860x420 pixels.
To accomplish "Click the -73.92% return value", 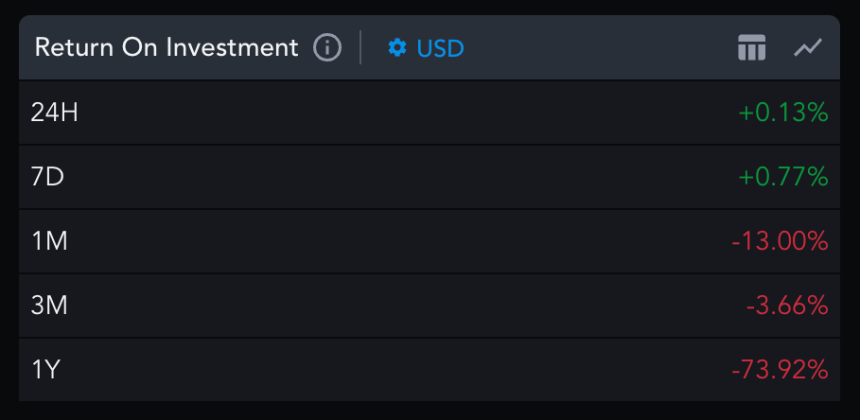I will (779, 370).
